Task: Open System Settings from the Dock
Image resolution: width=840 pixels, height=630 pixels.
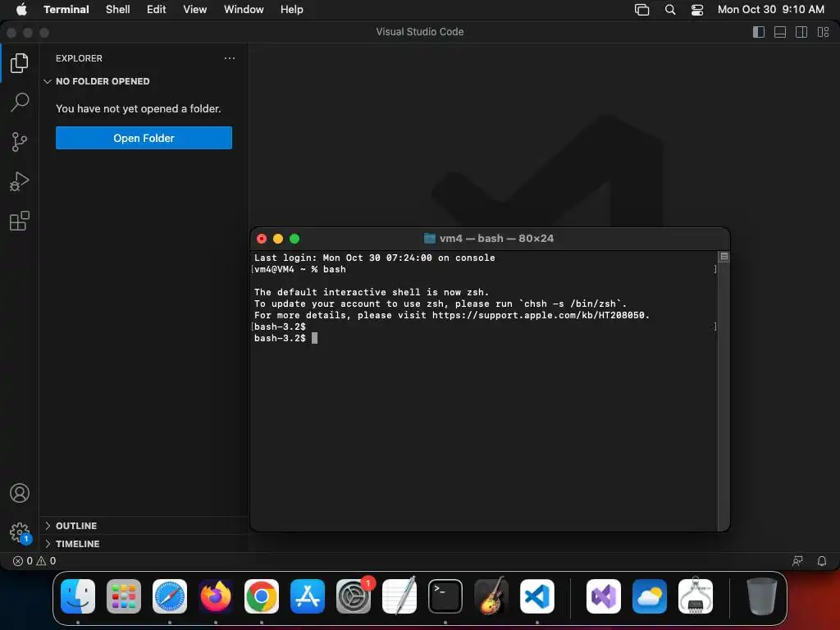Action: coord(354,596)
